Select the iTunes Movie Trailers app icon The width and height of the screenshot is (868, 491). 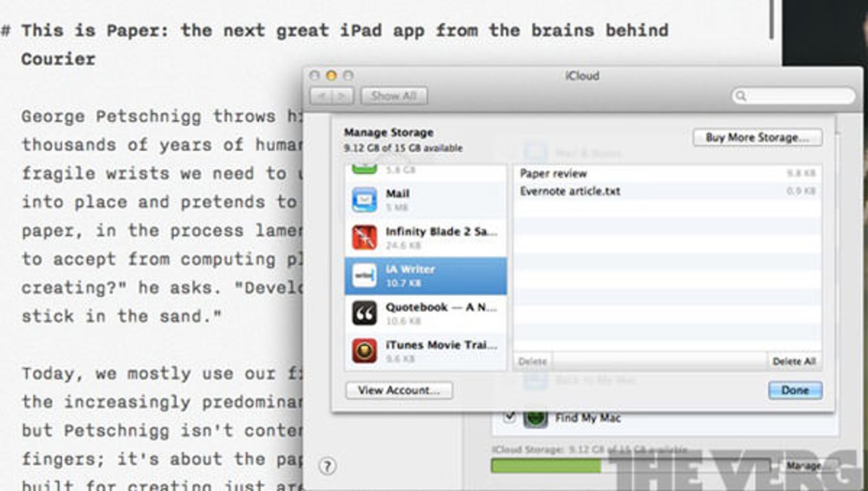pos(364,351)
